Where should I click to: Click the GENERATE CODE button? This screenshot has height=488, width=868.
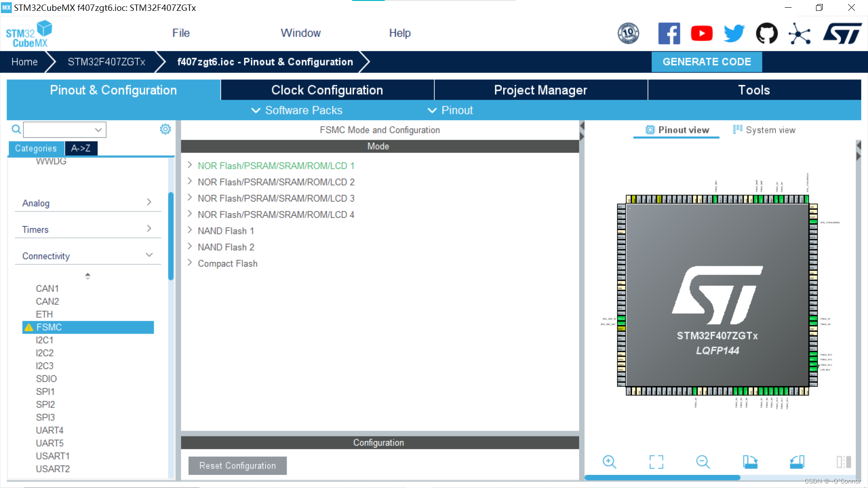tap(707, 62)
